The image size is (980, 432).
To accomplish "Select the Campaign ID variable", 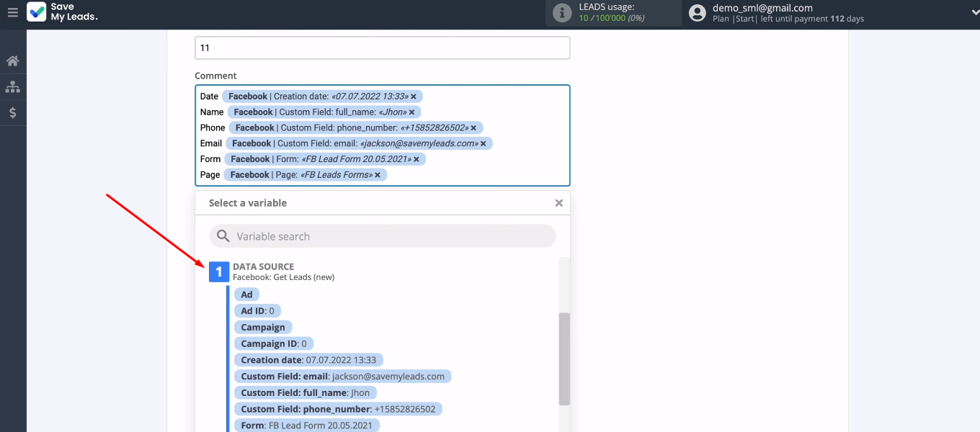I will tap(274, 343).
